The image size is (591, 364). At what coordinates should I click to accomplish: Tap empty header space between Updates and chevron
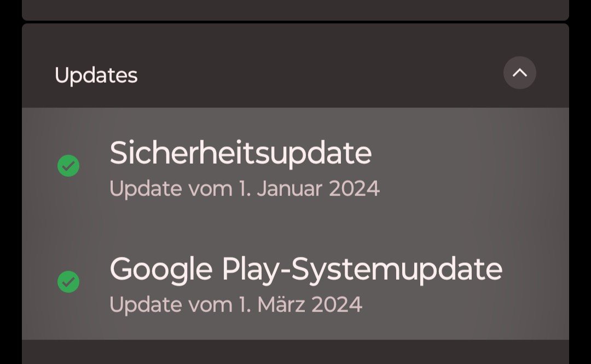click(x=320, y=74)
